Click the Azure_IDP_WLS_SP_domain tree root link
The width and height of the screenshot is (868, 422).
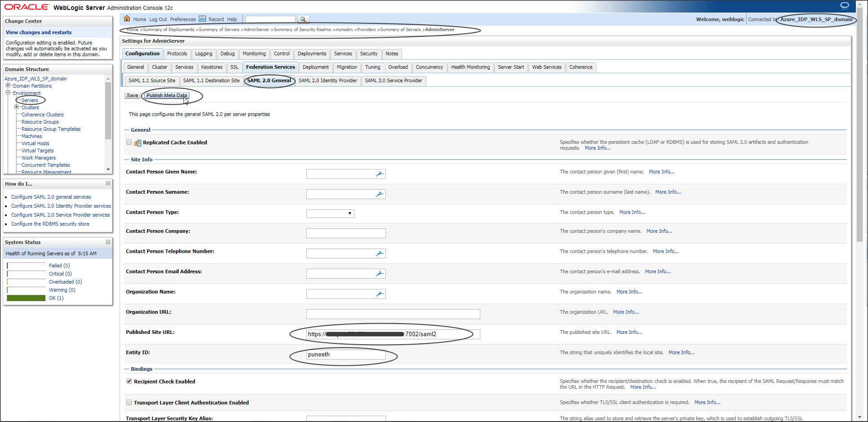[36, 79]
